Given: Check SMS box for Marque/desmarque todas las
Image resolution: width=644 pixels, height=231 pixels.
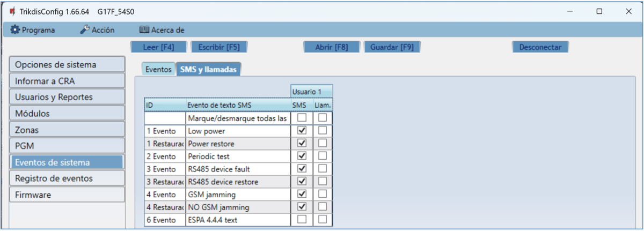Looking at the screenshot, I should pyautogui.click(x=302, y=117).
